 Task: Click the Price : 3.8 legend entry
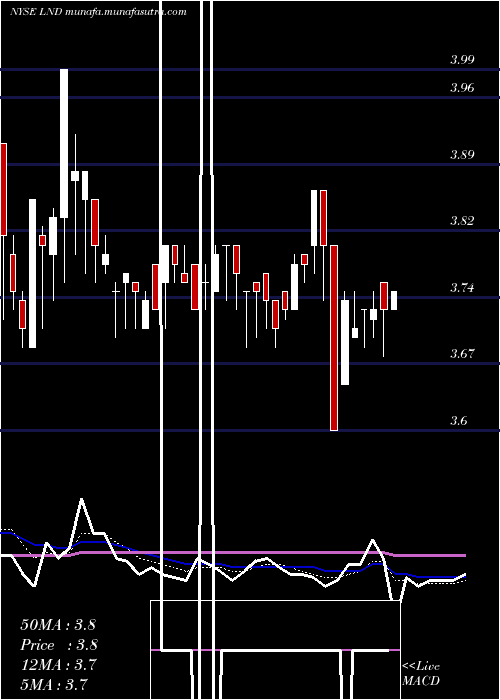tap(59, 645)
